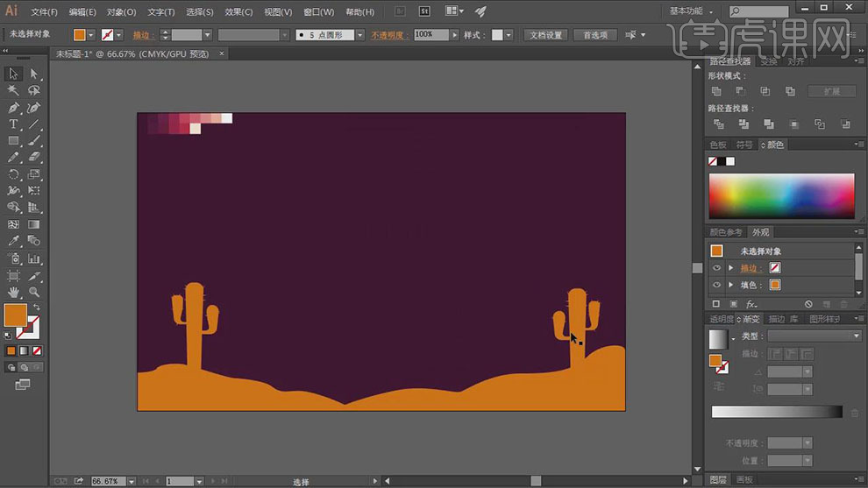Click the 首选项 button
This screenshot has height=488, width=868.
(594, 35)
